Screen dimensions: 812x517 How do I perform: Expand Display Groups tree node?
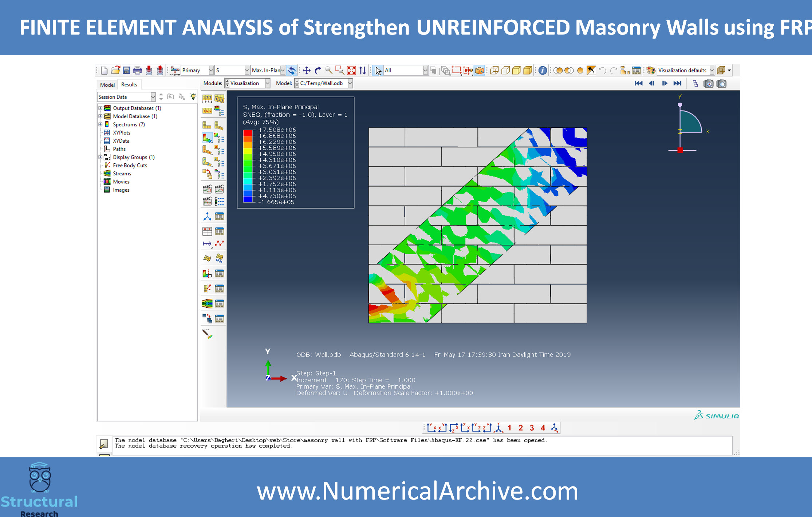tap(100, 157)
